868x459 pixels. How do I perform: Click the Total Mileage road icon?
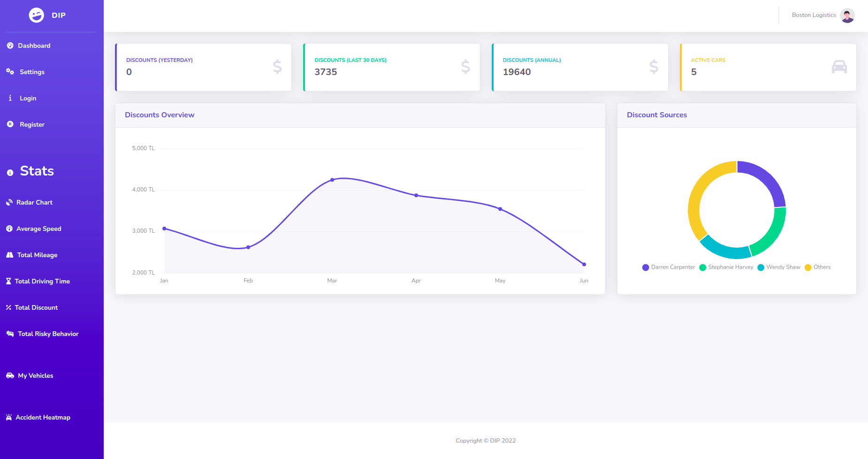(x=10, y=255)
